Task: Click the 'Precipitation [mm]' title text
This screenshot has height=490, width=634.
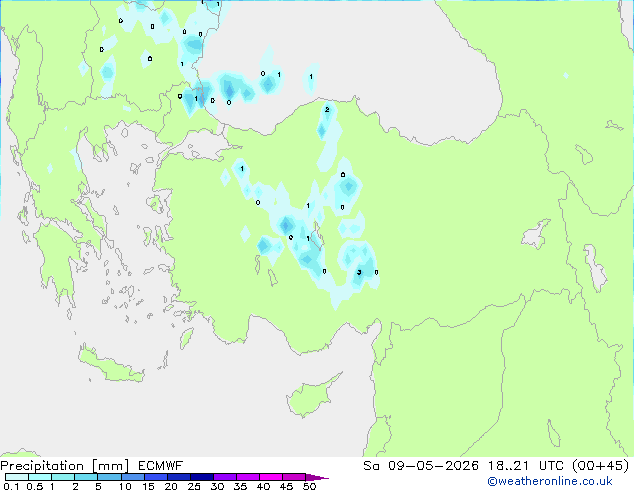Action: 65,466
